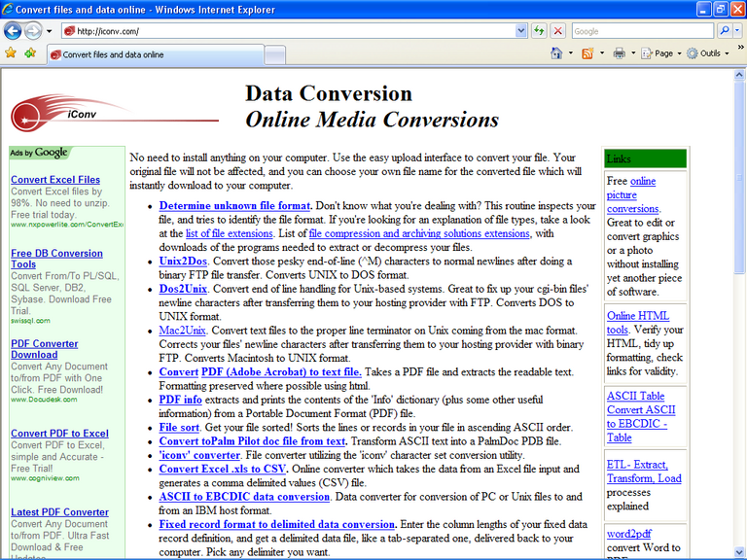Show more toolbar items via chevron
Image resolution: width=747 pixels, height=560 pixels.
coord(740,47)
